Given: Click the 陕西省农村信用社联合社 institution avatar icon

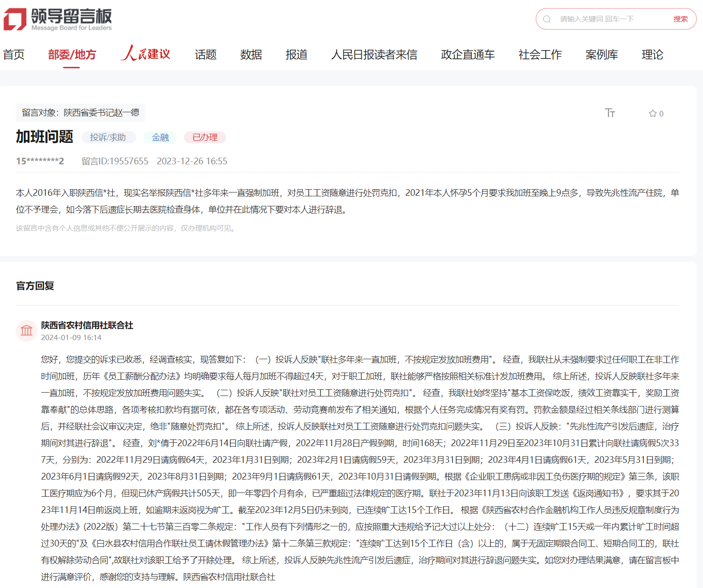Looking at the screenshot, I should (x=27, y=331).
